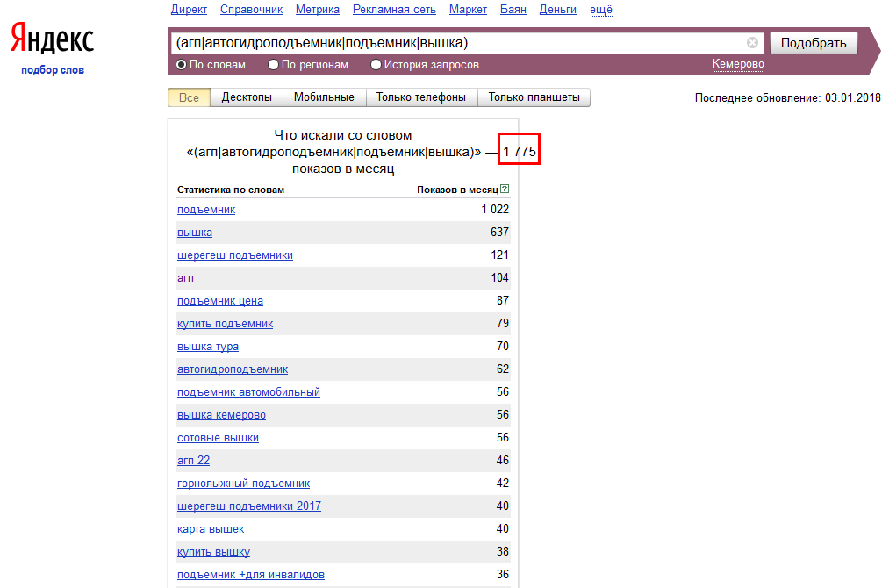This screenshot has height=588, width=889.
Task: Open the агп keyword link
Action: click(x=185, y=278)
